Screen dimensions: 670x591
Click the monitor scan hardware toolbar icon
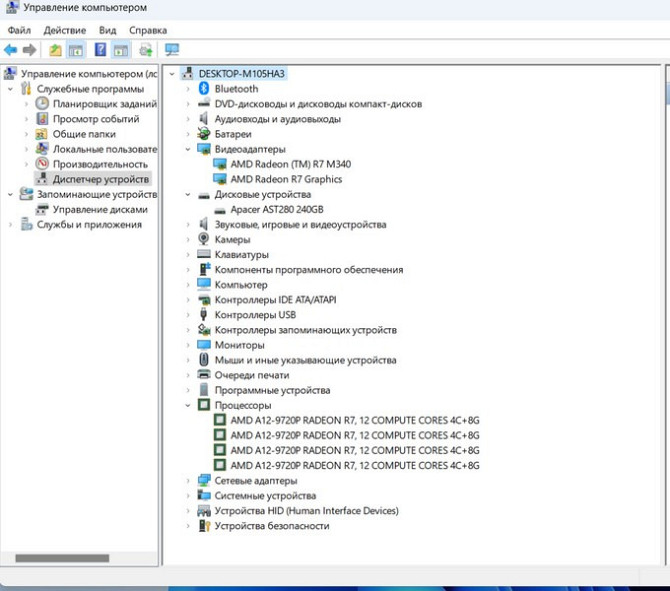(x=172, y=50)
